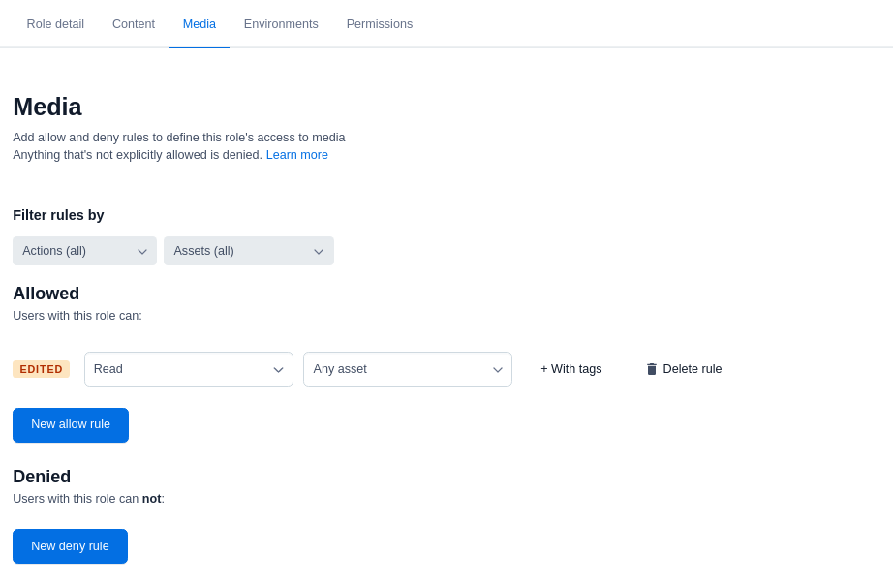Click the chevron in Actions (all) filter
The width and height of the screenshot is (893, 588).
pos(142,252)
